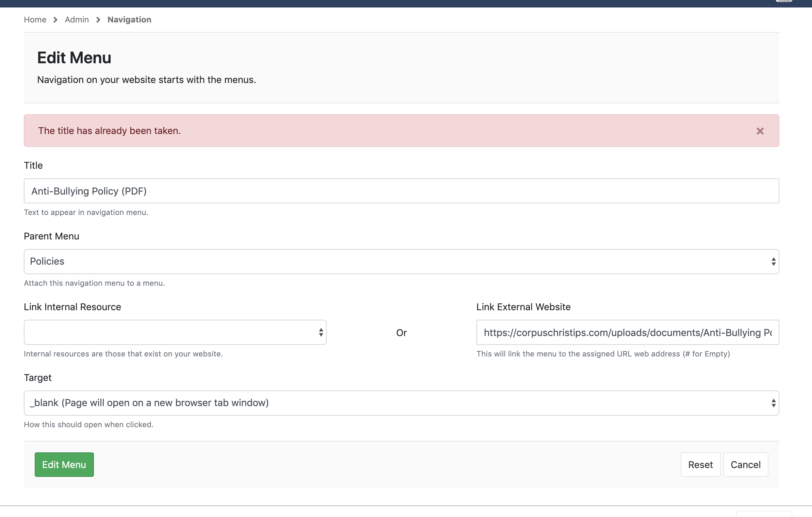Click the Title field label
The width and height of the screenshot is (812, 517).
[x=33, y=165]
